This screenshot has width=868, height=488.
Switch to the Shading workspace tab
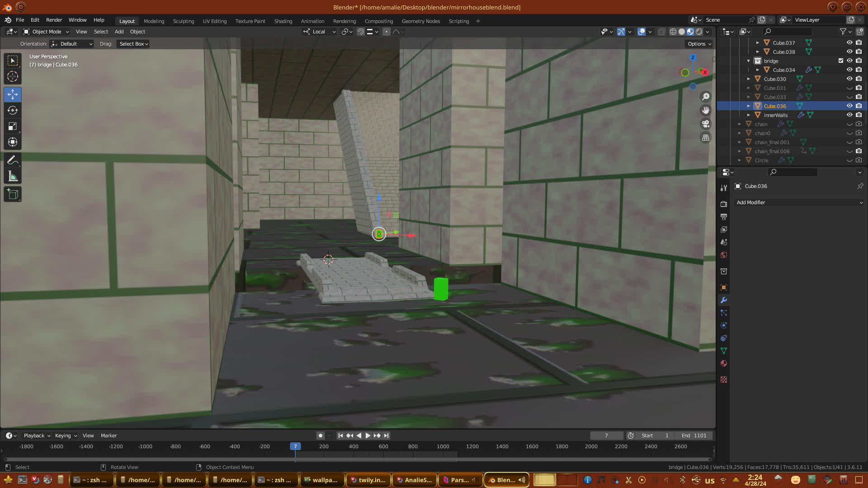click(283, 21)
